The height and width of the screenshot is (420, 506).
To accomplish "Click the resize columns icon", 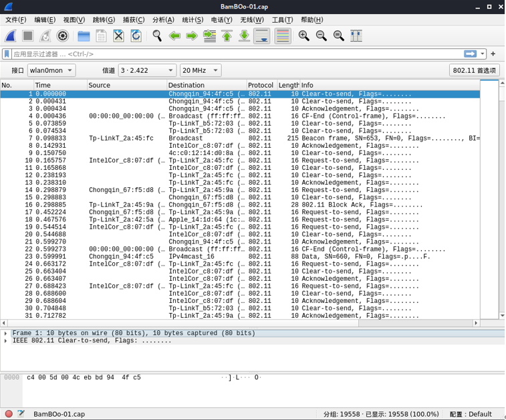I will (356, 35).
